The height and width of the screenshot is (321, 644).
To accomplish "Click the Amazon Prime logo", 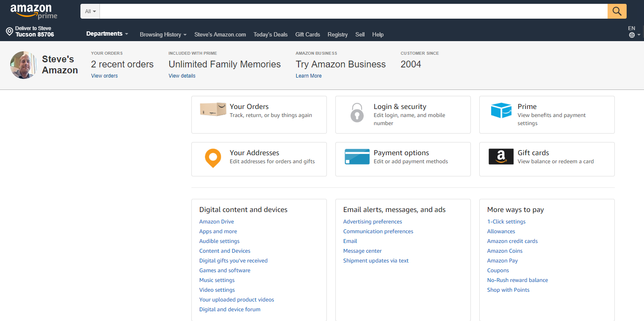I will tap(34, 11).
